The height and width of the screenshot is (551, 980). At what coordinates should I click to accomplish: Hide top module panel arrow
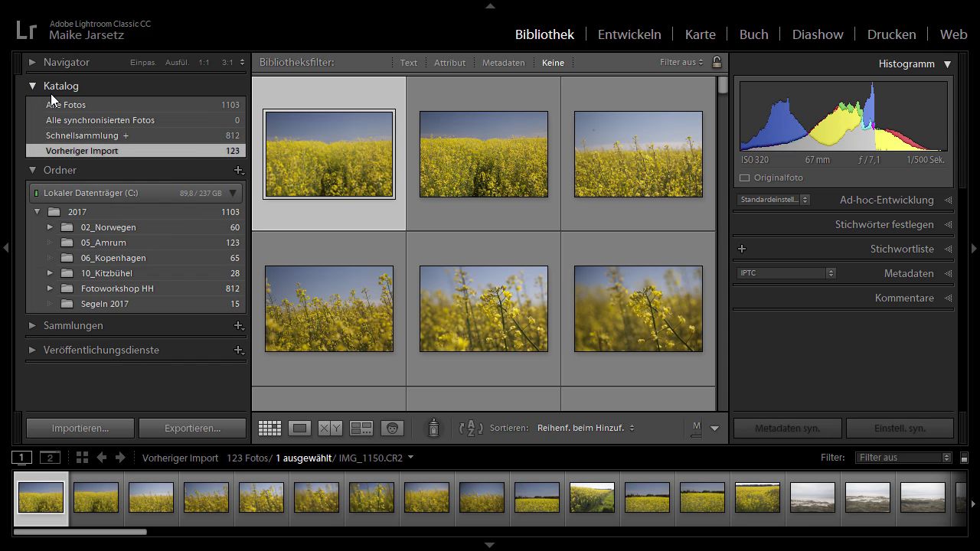pos(490,5)
